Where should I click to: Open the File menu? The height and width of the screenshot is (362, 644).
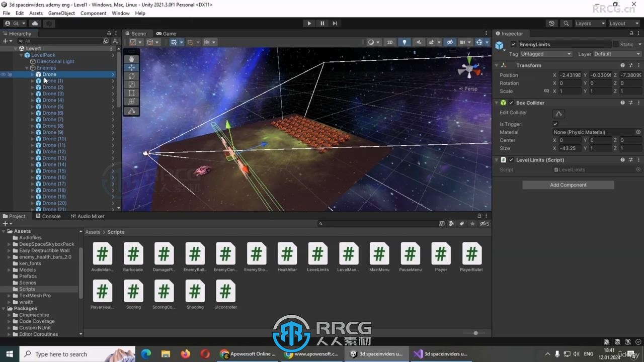(x=7, y=13)
